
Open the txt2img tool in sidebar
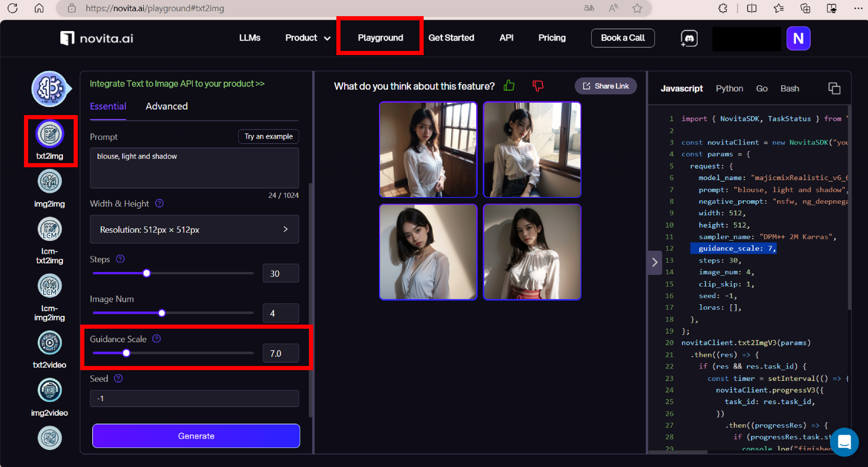pos(50,135)
